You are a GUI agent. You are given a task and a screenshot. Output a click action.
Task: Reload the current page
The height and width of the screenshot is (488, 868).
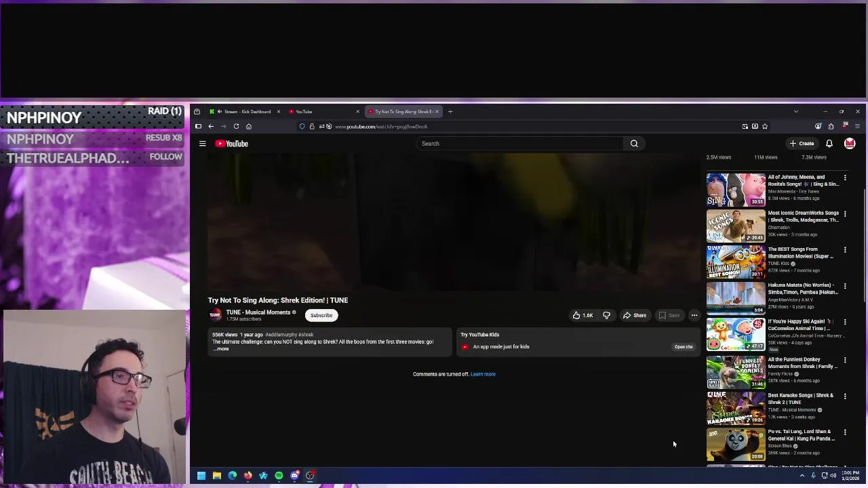(236, 127)
